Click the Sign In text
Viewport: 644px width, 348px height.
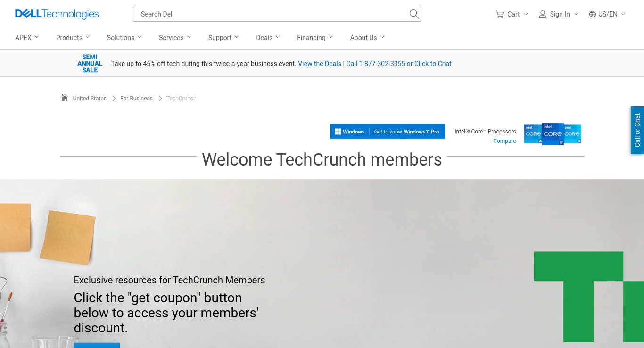pos(560,14)
